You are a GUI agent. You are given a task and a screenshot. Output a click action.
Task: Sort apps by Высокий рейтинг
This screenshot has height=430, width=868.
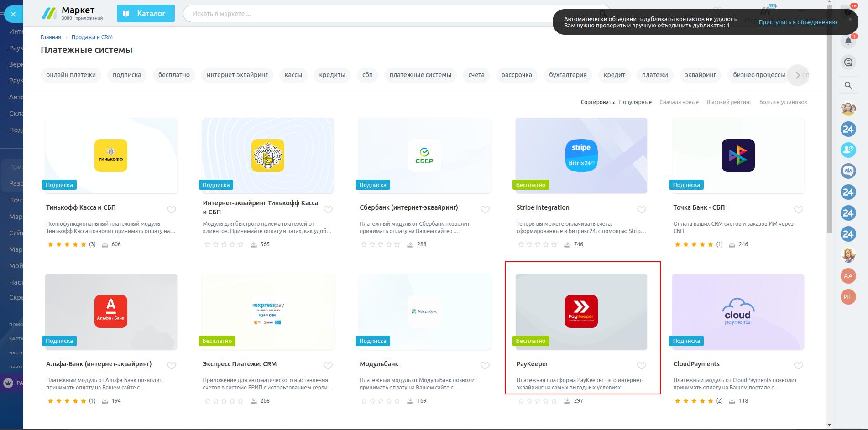[x=729, y=102]
